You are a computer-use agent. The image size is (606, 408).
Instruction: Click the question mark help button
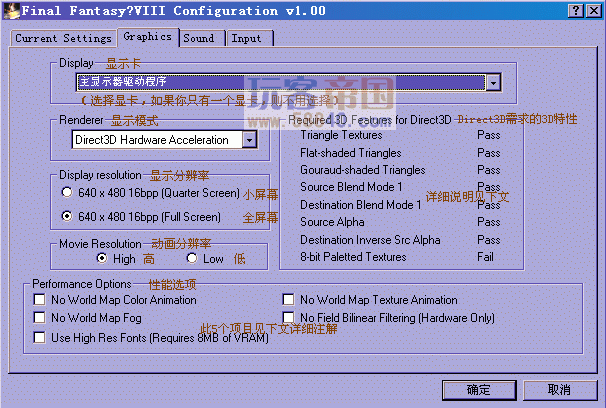[575, 10]
